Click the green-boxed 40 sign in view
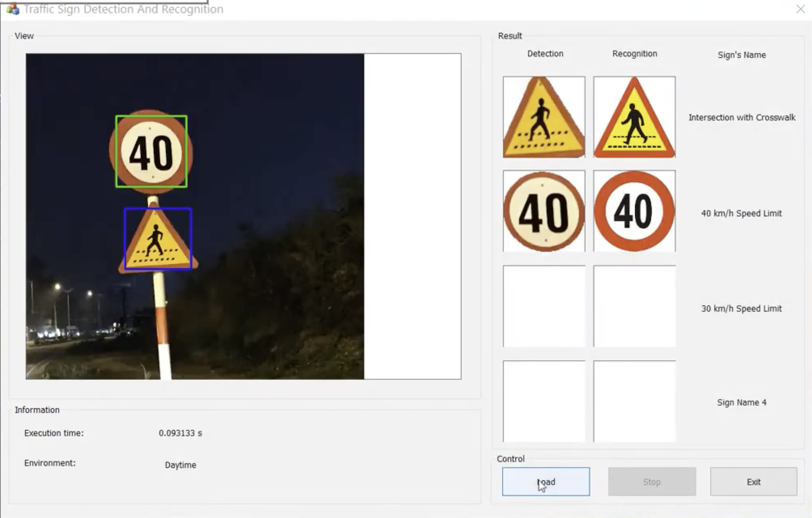Image resolution: width=812 pixels, height=518 pixels. (152, 151)
